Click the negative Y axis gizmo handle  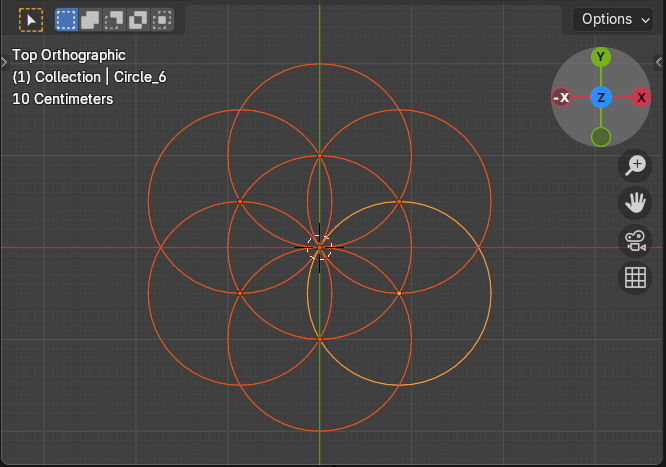[x=601, y=137]
